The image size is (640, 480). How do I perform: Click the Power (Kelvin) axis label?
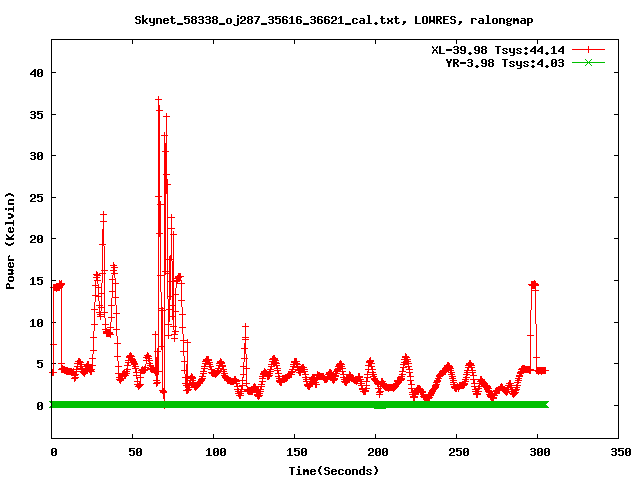[x=10, y=241]
